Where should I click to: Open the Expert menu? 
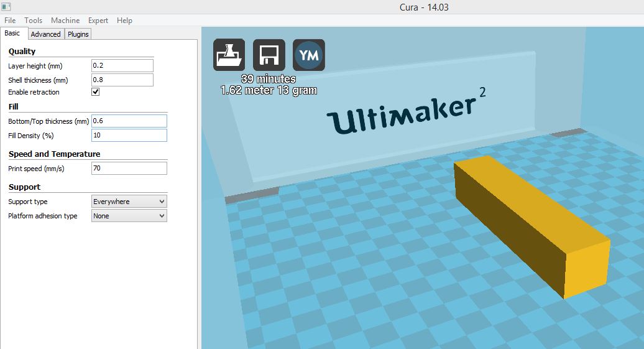pyautogui.click(x=98, y=21)
